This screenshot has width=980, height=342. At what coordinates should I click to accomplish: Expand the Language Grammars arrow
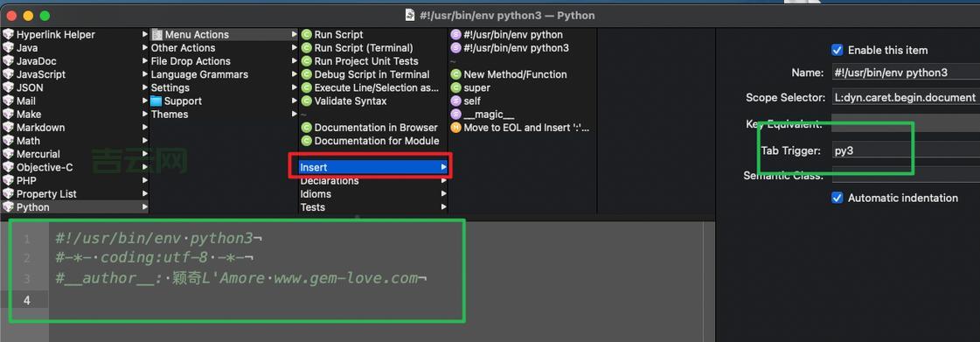click(x=295, y=74)
